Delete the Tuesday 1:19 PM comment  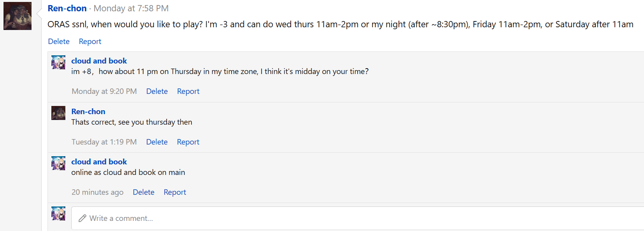click(x=157, y=142)
